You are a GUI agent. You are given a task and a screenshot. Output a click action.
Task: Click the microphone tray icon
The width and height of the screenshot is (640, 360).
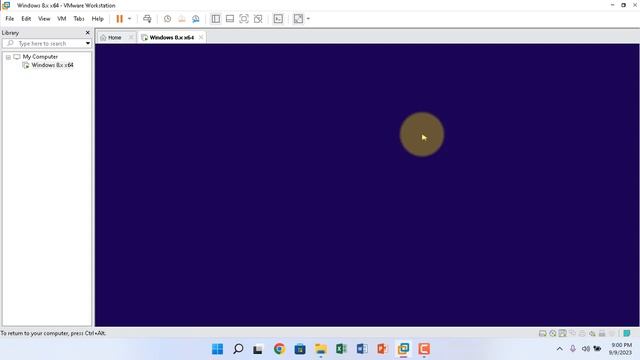(x=573, y=349)
